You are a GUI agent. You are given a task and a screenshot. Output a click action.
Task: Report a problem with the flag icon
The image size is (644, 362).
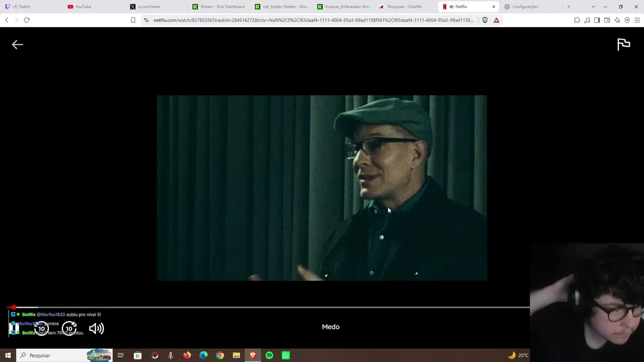(623, 44)
